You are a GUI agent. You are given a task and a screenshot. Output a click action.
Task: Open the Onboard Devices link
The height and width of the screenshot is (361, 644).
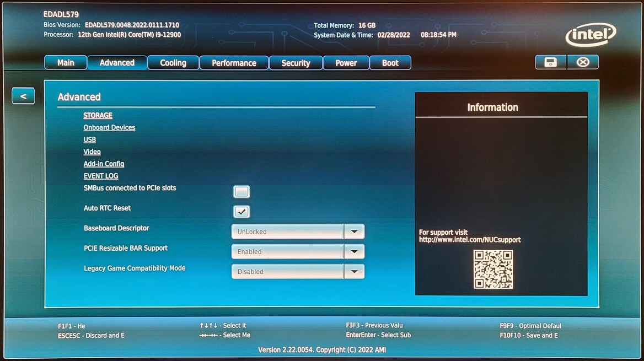coord(109,127)
